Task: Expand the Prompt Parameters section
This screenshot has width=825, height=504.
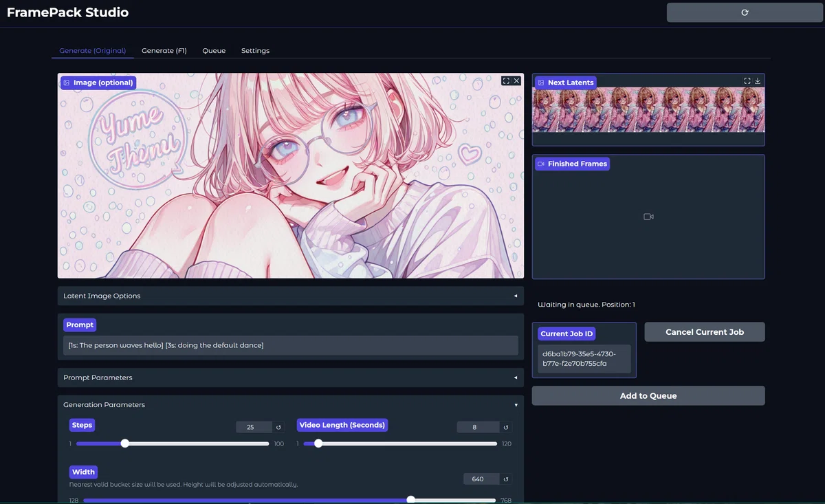Action: (x=291, y=377)
